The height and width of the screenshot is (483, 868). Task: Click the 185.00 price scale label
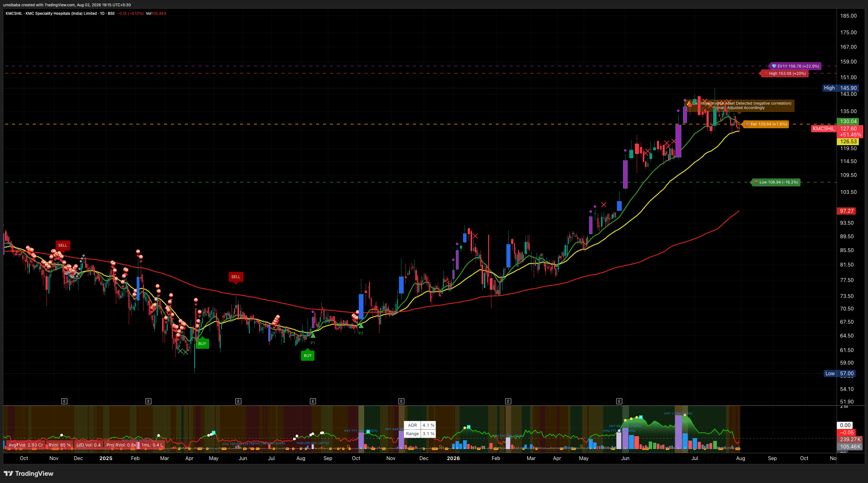pyautogui.click(x=848, y=16)
